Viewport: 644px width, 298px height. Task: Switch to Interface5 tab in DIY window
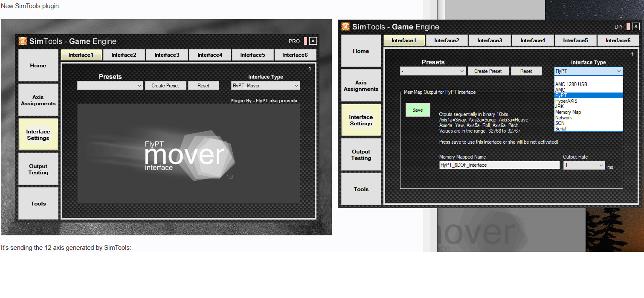[x=575, y=40]
